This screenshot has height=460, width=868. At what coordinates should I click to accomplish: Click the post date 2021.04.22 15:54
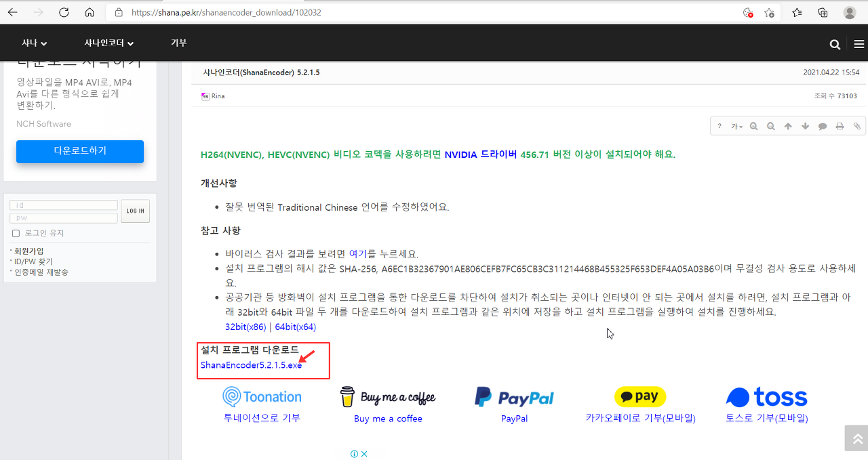(831, 72)
